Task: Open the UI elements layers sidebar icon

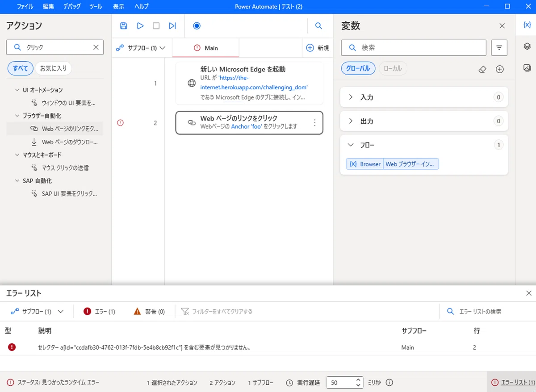Action: [x=527, y=46]
